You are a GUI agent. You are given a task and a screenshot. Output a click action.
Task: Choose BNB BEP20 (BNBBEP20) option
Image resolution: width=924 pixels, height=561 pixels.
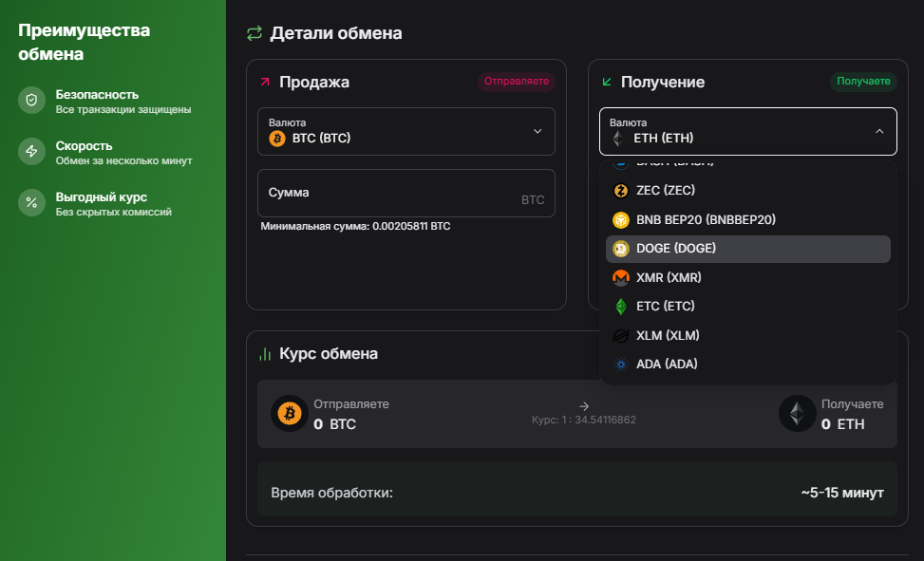point(747,220)
